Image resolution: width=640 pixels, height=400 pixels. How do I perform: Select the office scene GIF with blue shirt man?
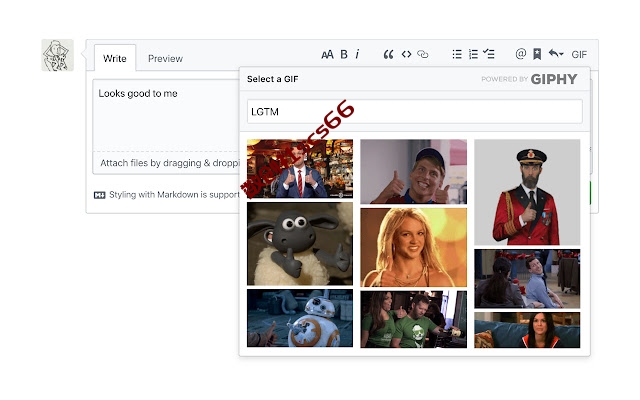[x=527, y=279]
